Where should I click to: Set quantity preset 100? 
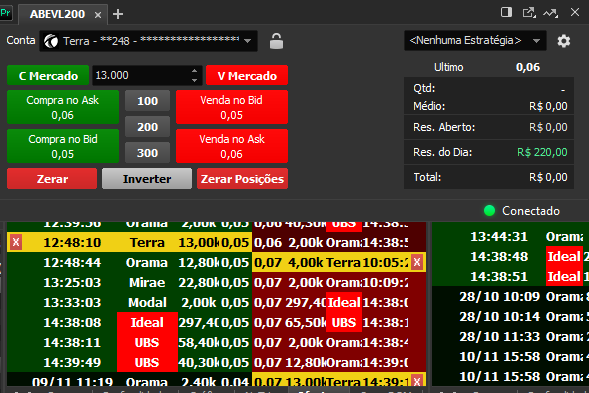click(147, 101)
